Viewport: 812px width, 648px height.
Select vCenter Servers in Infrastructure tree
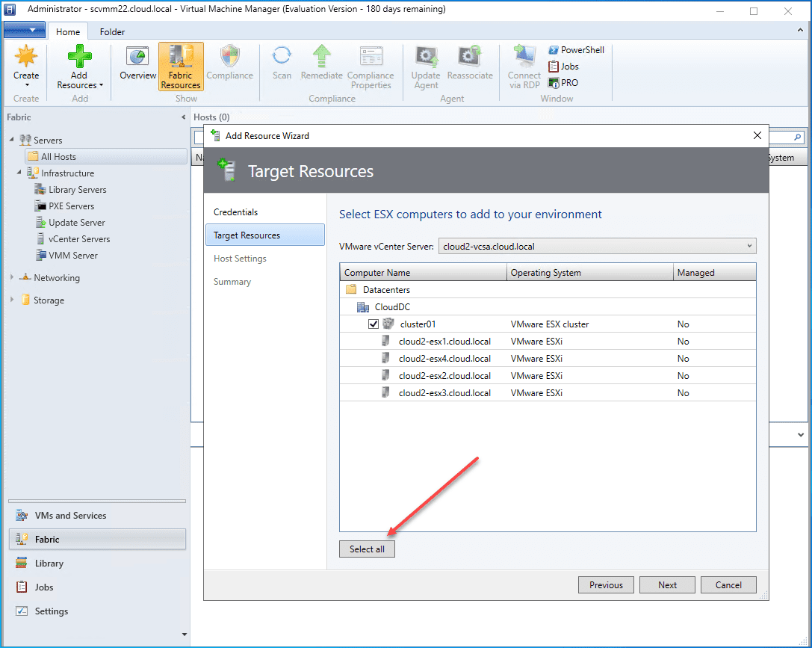[78, 239]
